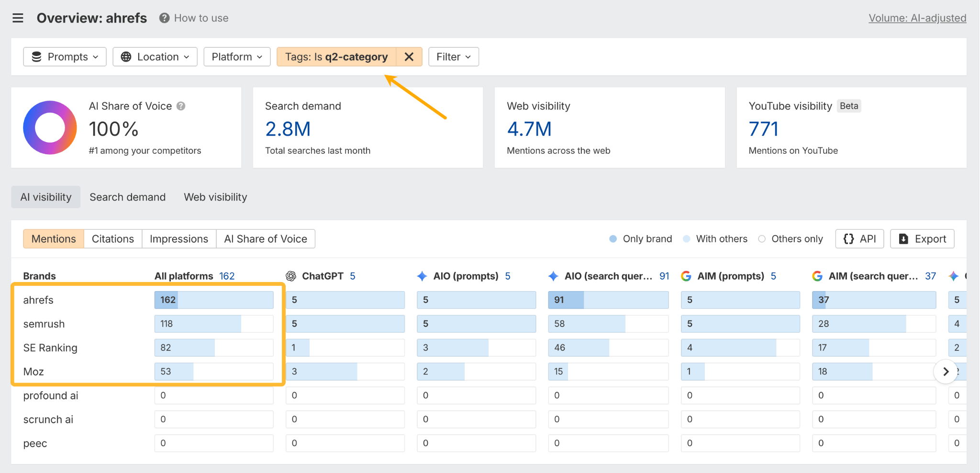
Task: Open the Platform dropdown
Action: [237, 57]
